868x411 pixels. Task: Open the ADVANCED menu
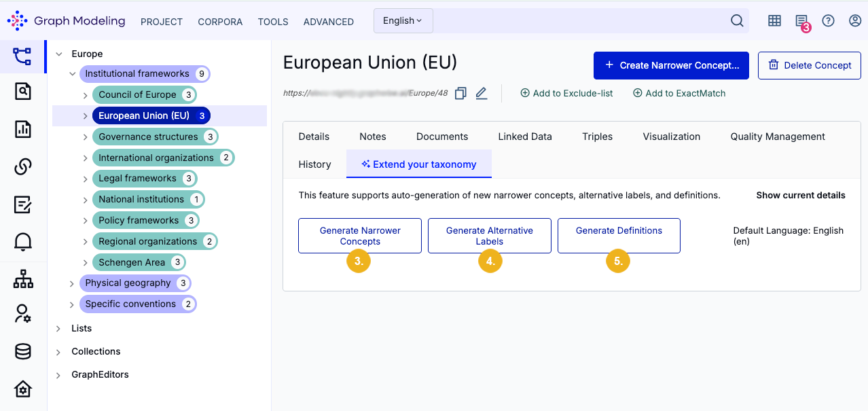(x=329, y=22)
